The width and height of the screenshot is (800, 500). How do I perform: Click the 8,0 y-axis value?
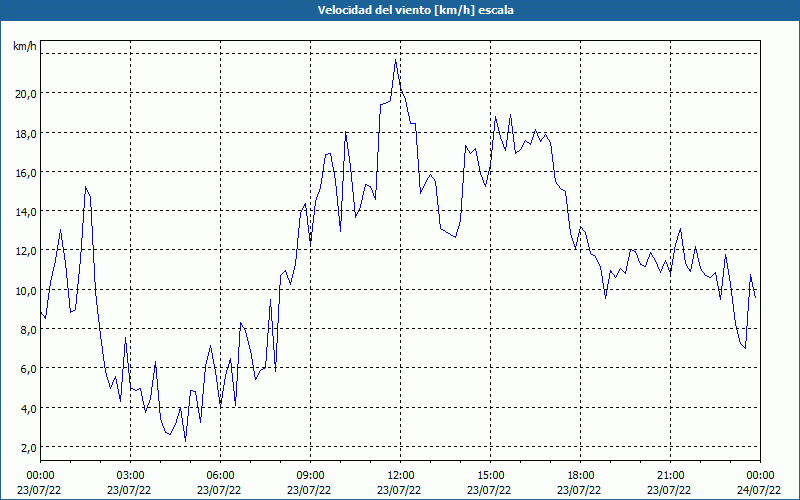28,330
